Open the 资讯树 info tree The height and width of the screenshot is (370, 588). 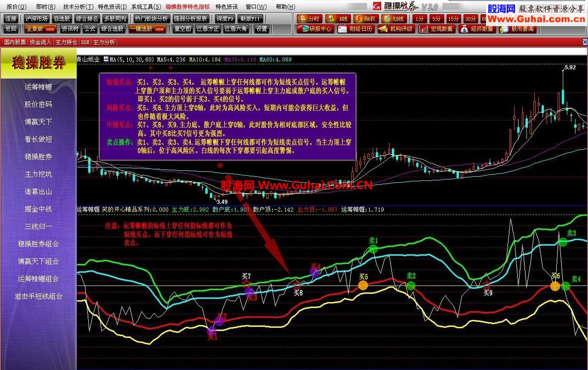click(x=70, y=29)
